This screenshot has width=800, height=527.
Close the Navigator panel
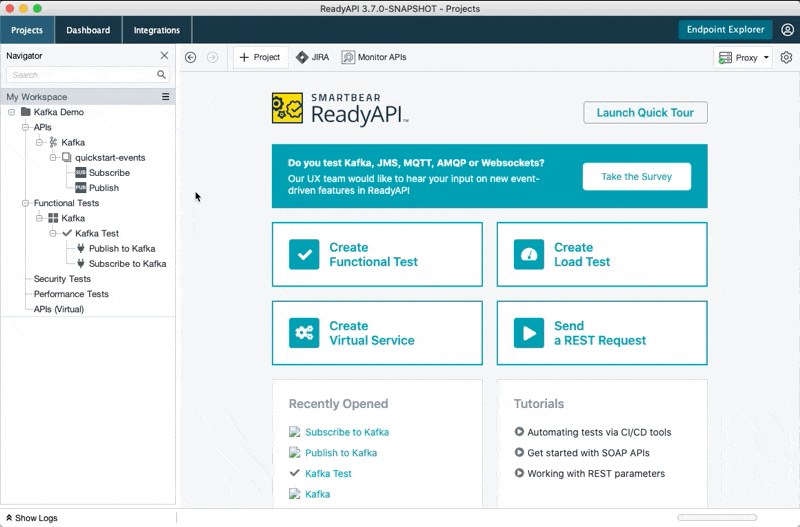pos(164,55)
